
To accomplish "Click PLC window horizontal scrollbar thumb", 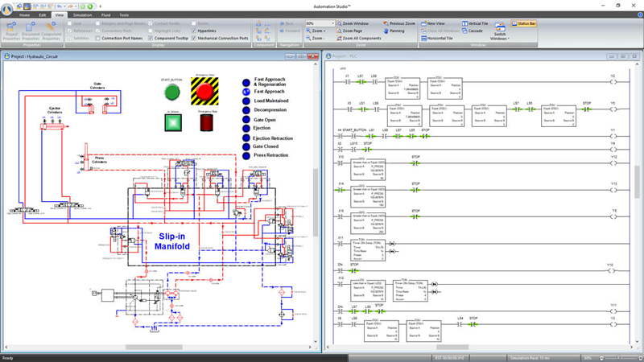I will [x=452, y=348].
